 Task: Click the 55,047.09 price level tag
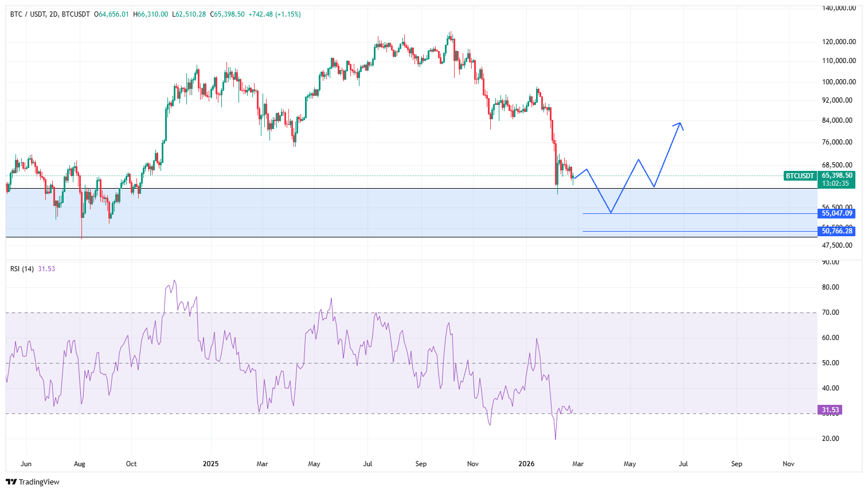836,213
